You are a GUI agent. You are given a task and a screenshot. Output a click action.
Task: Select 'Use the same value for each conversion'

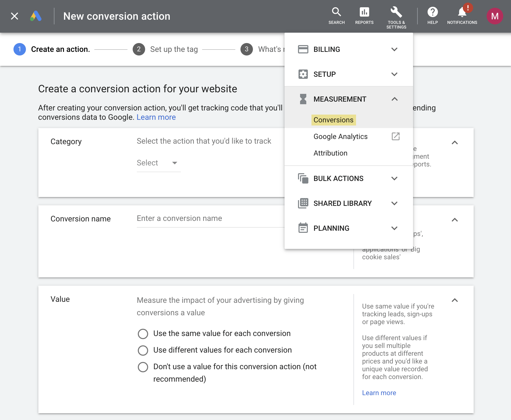tap(143, 334)
